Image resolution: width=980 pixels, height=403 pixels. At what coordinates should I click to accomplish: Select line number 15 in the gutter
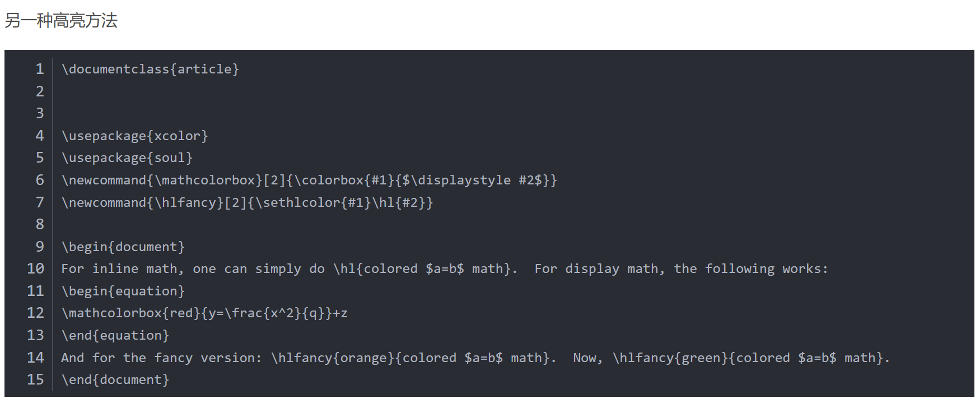[36, 379]
